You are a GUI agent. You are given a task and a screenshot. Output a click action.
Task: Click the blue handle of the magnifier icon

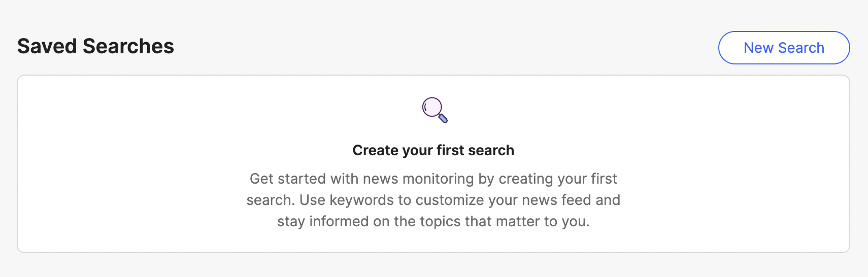coord(443,118)
